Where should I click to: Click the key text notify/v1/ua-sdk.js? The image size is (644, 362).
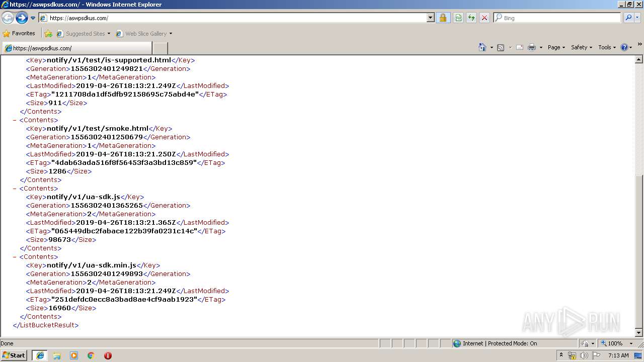pyautogui.click(x=84, y=197)
